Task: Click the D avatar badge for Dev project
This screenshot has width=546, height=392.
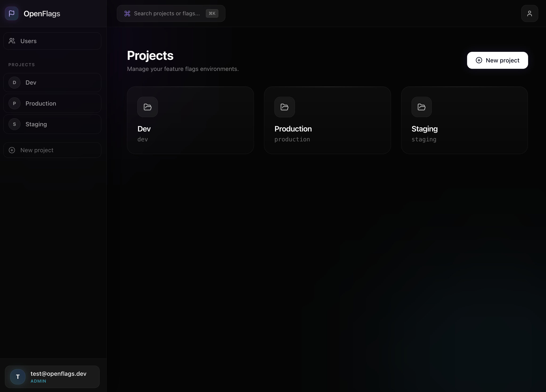Action: 14,83
